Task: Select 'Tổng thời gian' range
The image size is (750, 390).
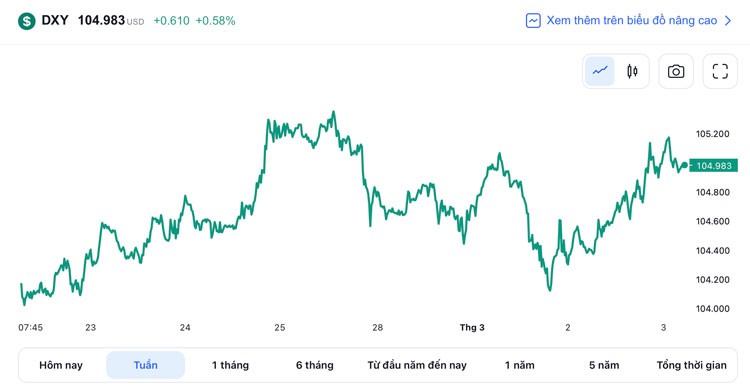Action: click(691, 365)
